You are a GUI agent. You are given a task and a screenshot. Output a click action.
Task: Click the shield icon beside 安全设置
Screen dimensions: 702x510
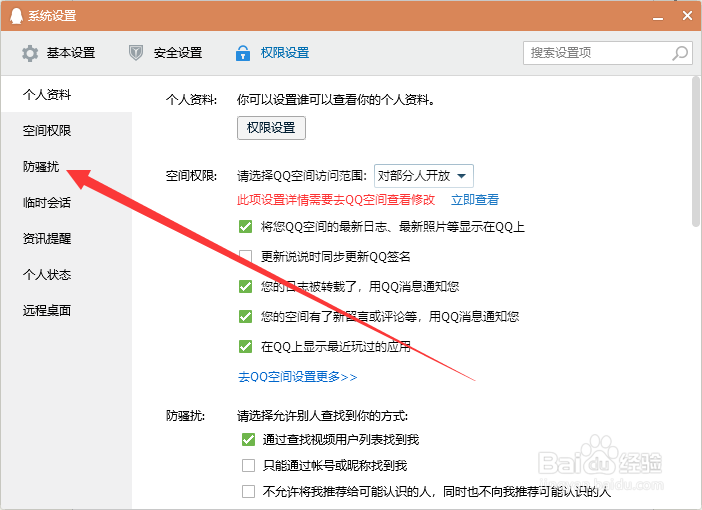(x=136, y=53)
